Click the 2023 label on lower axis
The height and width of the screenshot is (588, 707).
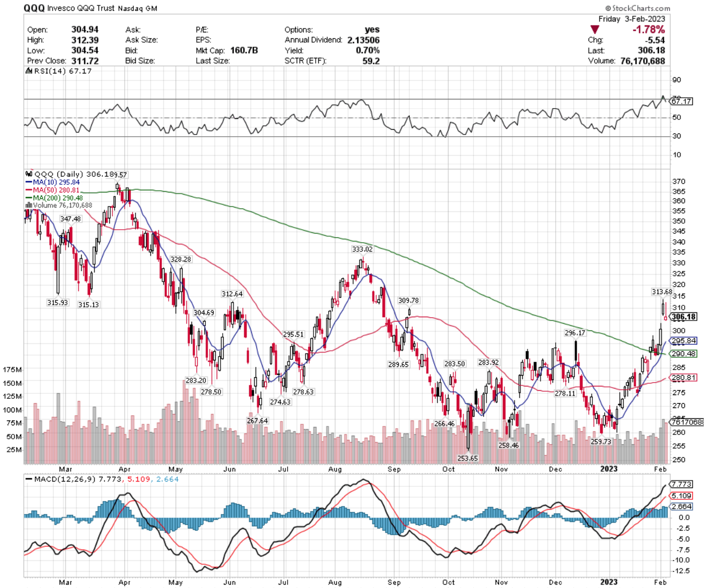tap(609, 582)
